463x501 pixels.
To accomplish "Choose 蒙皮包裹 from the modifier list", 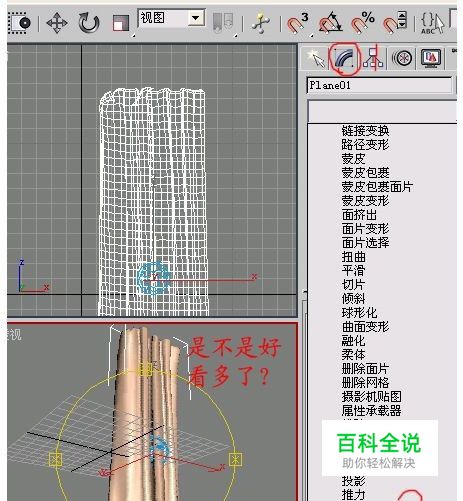I will click(365, 172).
